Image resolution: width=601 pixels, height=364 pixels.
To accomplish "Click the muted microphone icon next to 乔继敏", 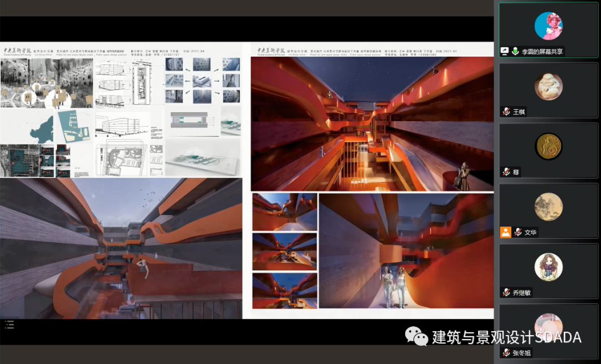I will (506, 292).
